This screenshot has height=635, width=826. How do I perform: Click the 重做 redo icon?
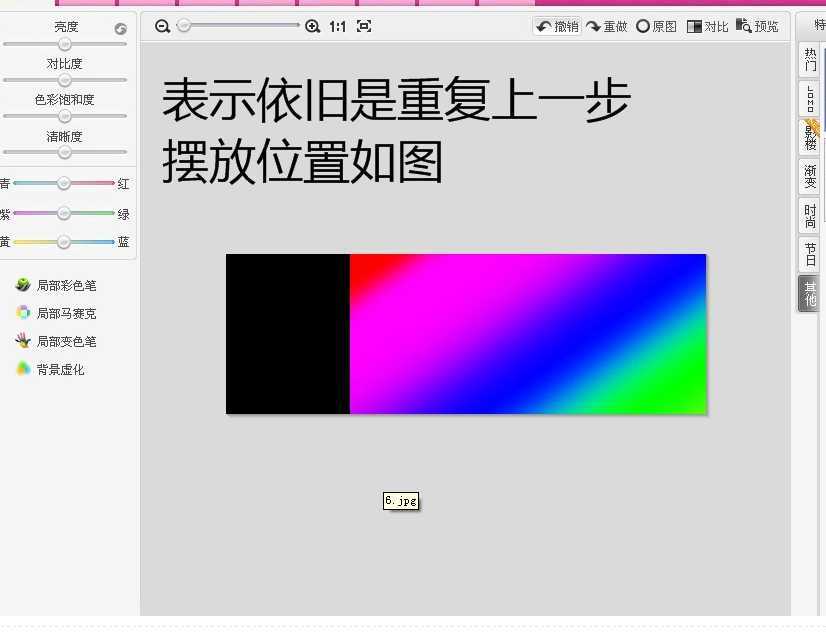(595, 26)
